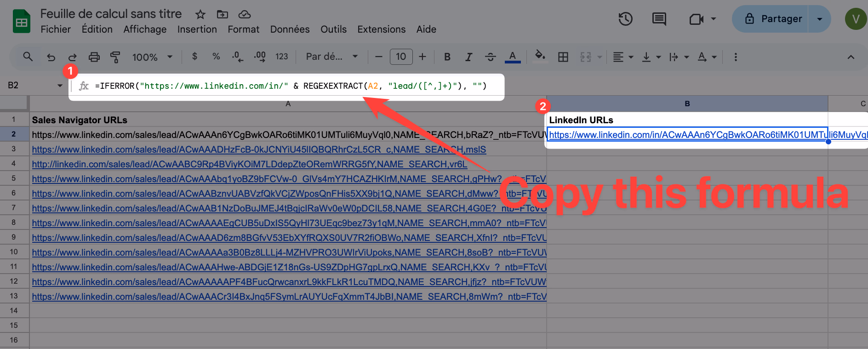This screenshot has width=868, height=349.
Task: Open share options dropdown arrow
Action: click(x=819, y=19)
